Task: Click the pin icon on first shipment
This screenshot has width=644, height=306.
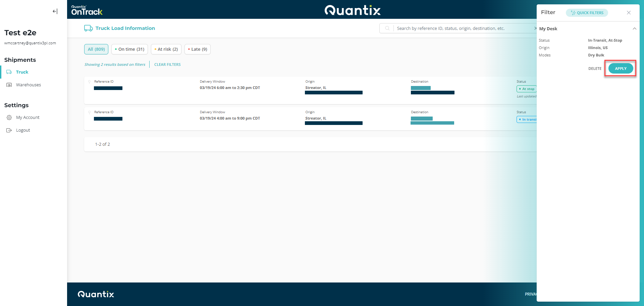Action: coord(89,82)
